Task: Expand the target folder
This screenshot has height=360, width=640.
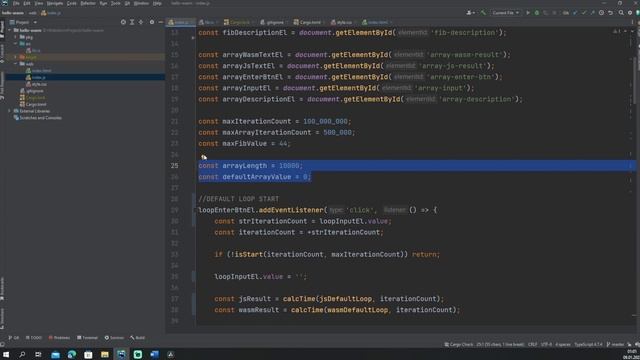Action: (x=16, y=57)
